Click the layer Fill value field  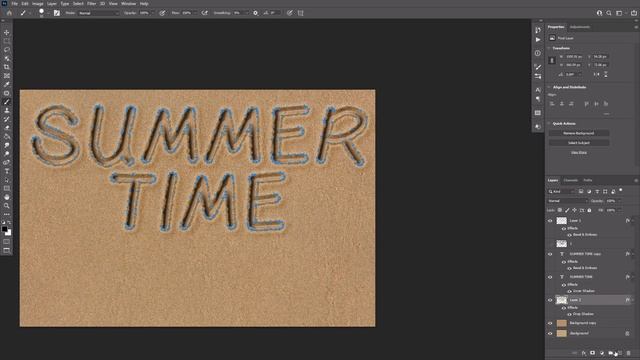(611, 210)
